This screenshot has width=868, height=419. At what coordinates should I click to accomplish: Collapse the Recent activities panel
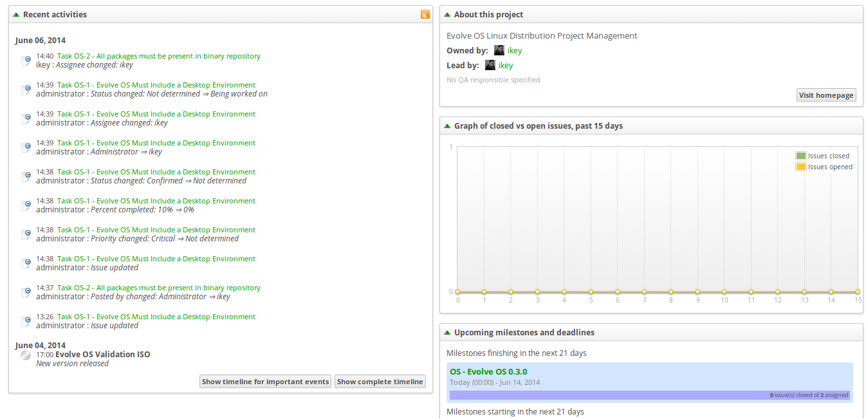(x=16, y=14)
